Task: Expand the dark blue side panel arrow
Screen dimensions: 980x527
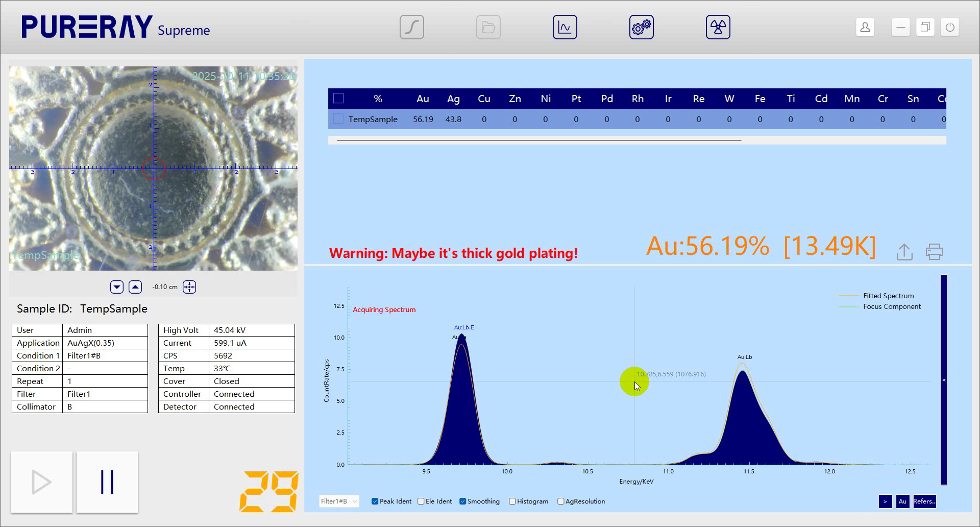Action: click(944, 380)
